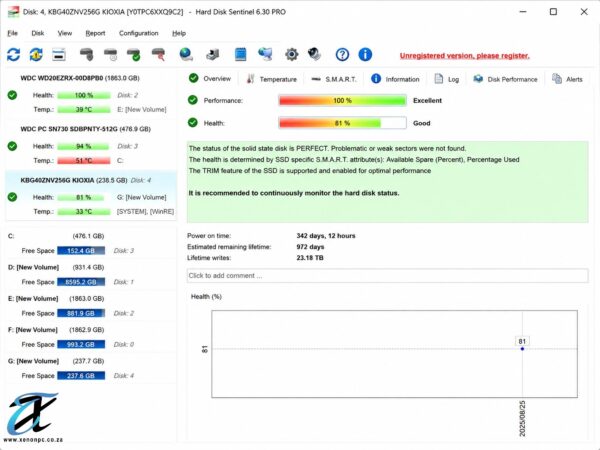Click the red 51 °C temperature bar
The image size is (600, 450).
(x=84, y=161)
